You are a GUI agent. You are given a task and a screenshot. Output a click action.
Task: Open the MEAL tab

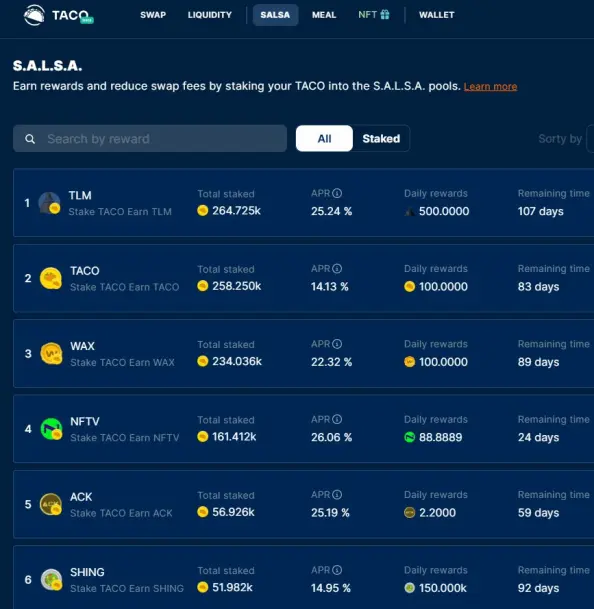click(x=324, y=15)
